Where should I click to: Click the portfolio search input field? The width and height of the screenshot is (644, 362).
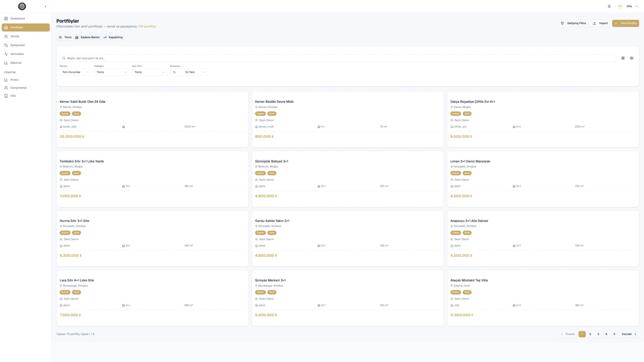[337, 58]
